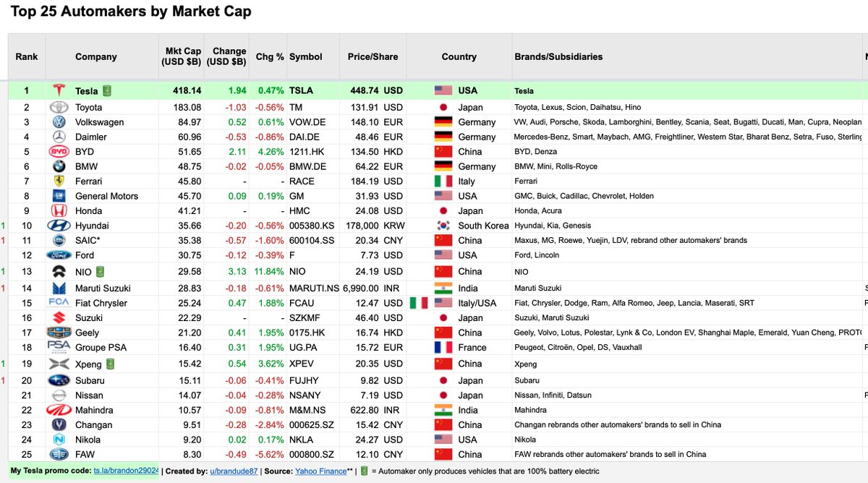Click the green battery icon next to Tesla
Screen dimensions: 868x483
click(x=106, y=90)
